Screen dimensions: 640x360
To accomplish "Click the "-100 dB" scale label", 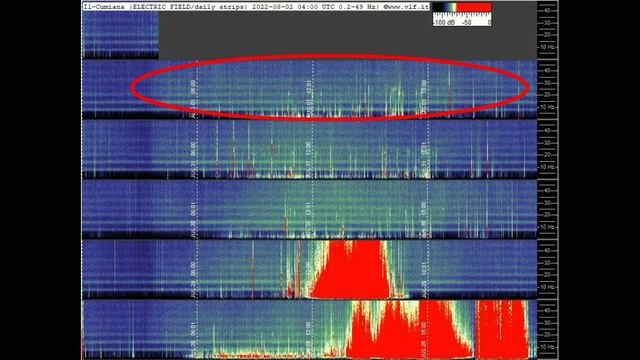I will [444, 22].
